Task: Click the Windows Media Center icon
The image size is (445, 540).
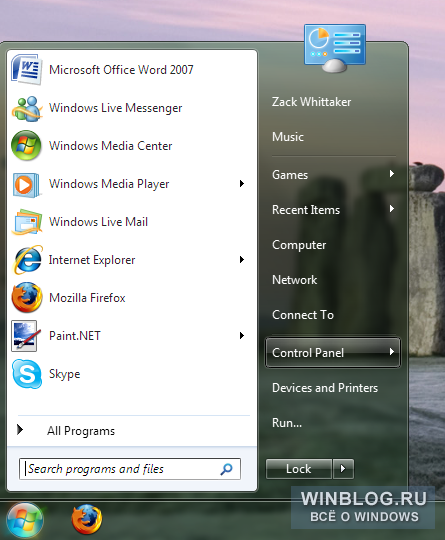Action: (x=26, y=146)
